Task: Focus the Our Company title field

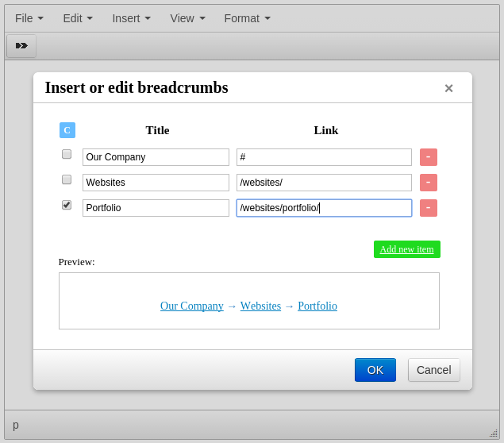Action: pyautogui.click(x=156, y=157)
